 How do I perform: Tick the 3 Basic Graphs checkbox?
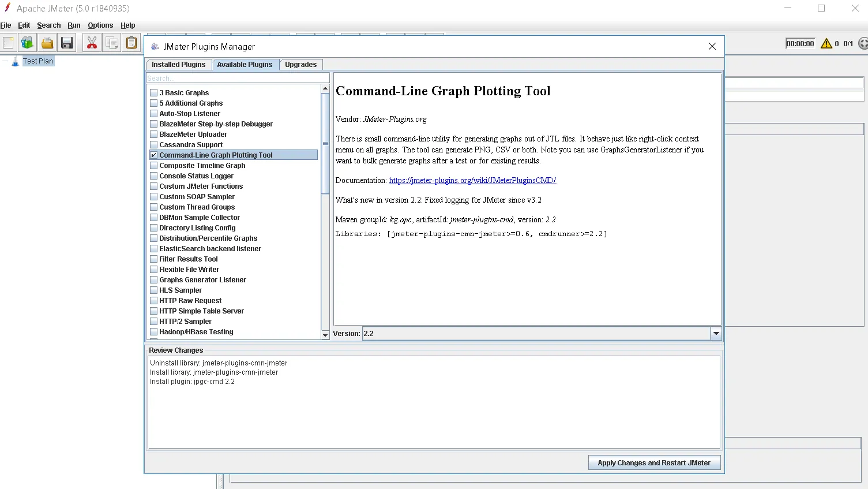pos(154,92)
